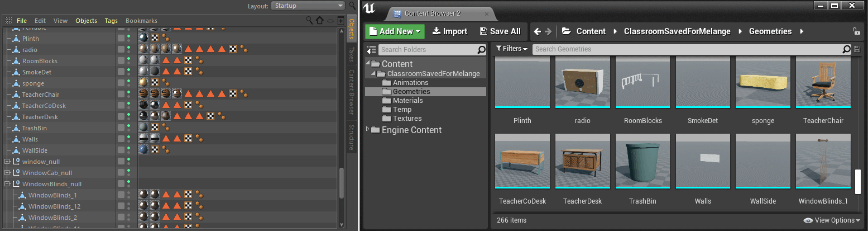Expand the Engine Content folder tree
Viewport: 868px width, 231px height.
(368, 129)
